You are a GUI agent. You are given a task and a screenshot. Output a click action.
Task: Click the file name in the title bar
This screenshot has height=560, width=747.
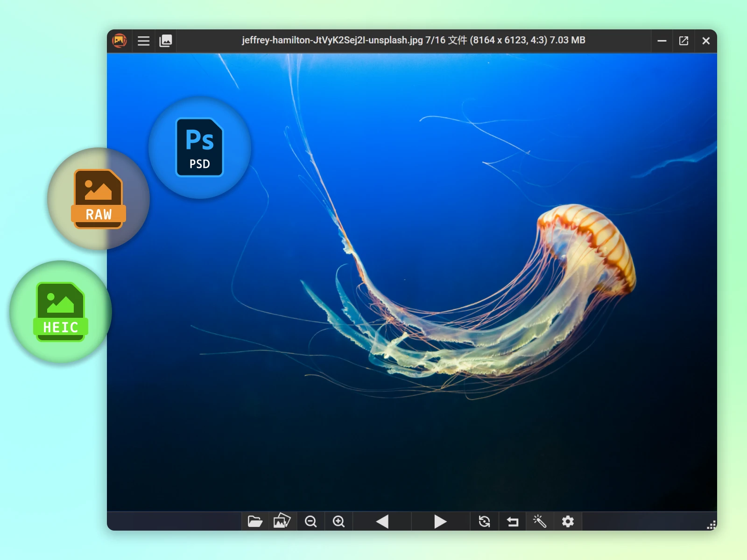(x=332, y=41)
